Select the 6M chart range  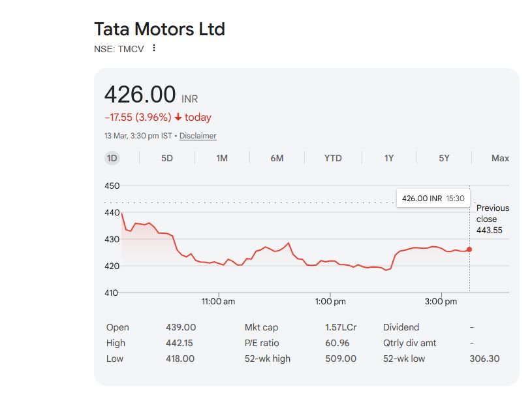[277, 158]
